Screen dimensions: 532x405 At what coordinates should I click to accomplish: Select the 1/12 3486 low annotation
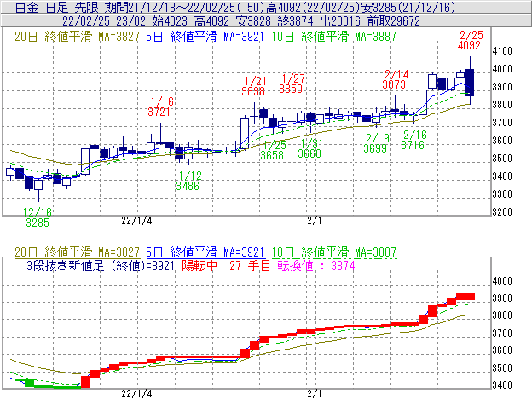[188, 181]
